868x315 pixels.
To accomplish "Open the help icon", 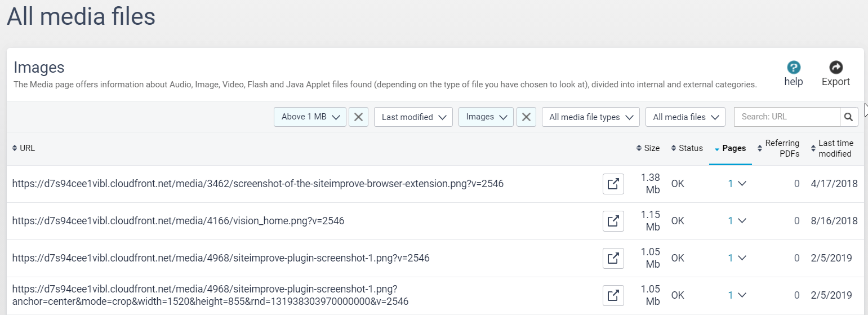I will tap(794, 68).
